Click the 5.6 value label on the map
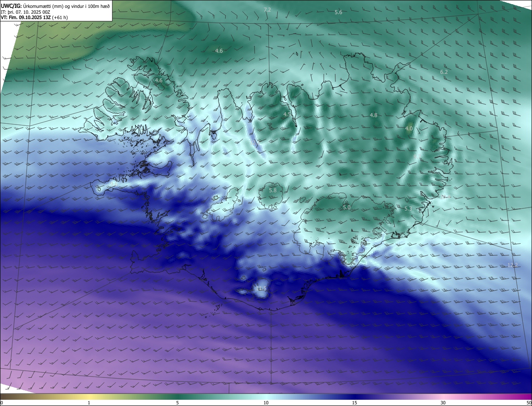 [x=338, y=12]
